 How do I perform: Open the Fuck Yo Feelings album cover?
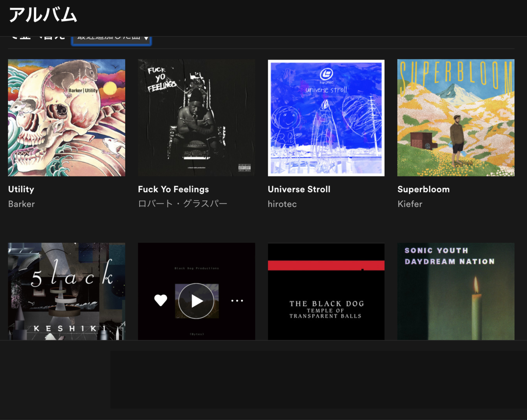pos(196,118)
